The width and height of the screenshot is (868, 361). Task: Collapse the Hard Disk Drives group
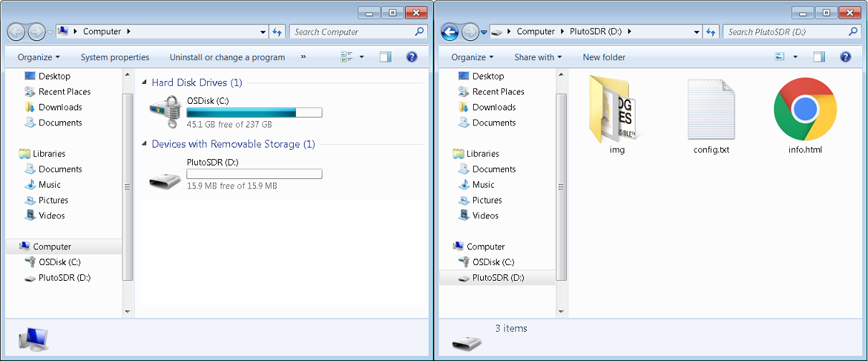point(146,83)
